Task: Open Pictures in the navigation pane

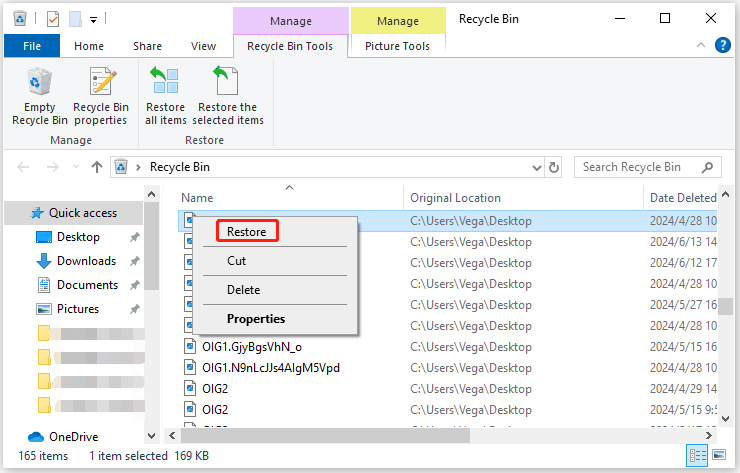Action: pyautogui.click(x=78, y=309)
